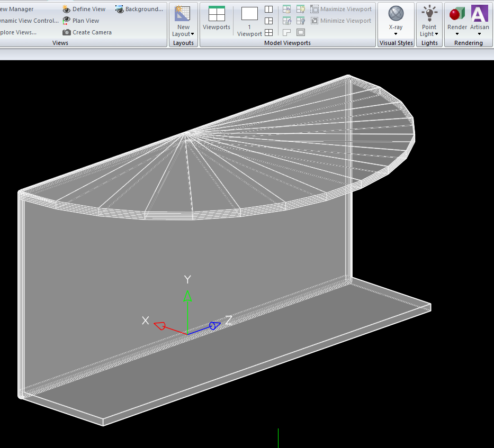The width and height of the screenshot is (494, 448).
Task: Click the blue Z axis cone
Action: pos(215,325)
